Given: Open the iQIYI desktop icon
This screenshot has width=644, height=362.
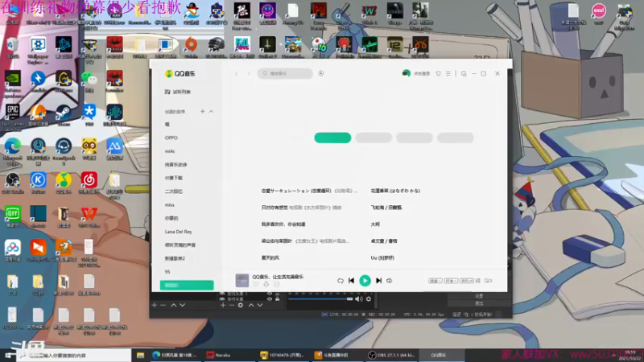Looking at the screenshot, I should [12, 216].
